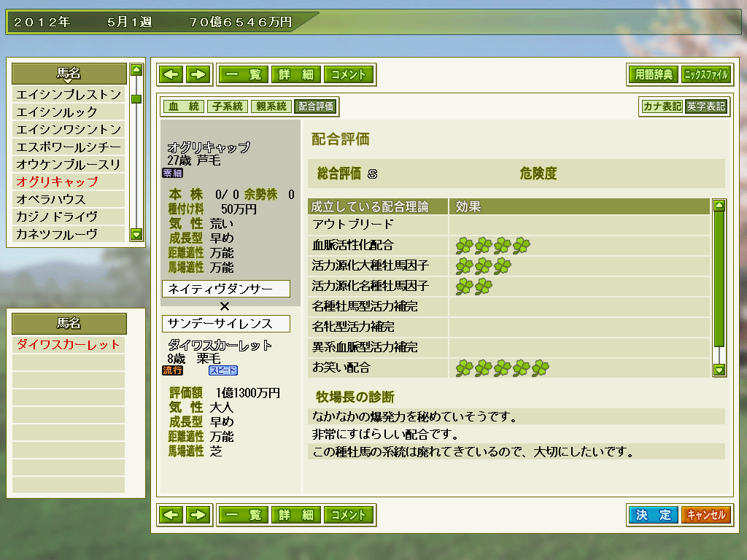This screenshot has width=747, height=560.
Task: Click the キャンセル button
Action: (x=706, y=515)
